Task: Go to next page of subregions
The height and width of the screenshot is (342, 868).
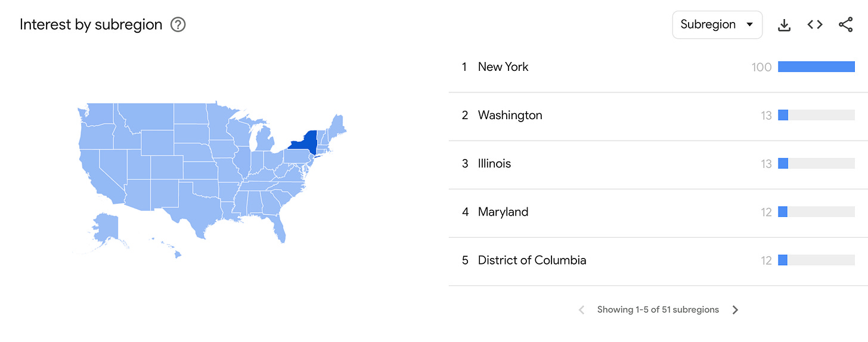Action: click(x=735, y=310)
